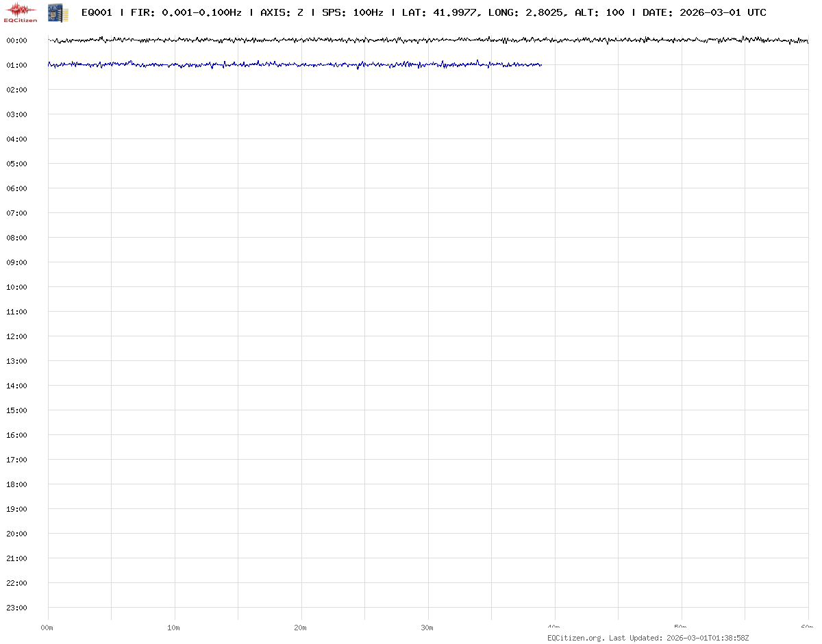Click the 20m minute axis label

(x=301, y=628)
